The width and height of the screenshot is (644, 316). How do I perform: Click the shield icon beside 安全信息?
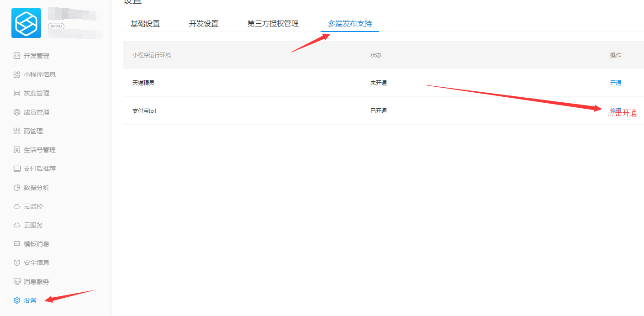coord(17,263)
